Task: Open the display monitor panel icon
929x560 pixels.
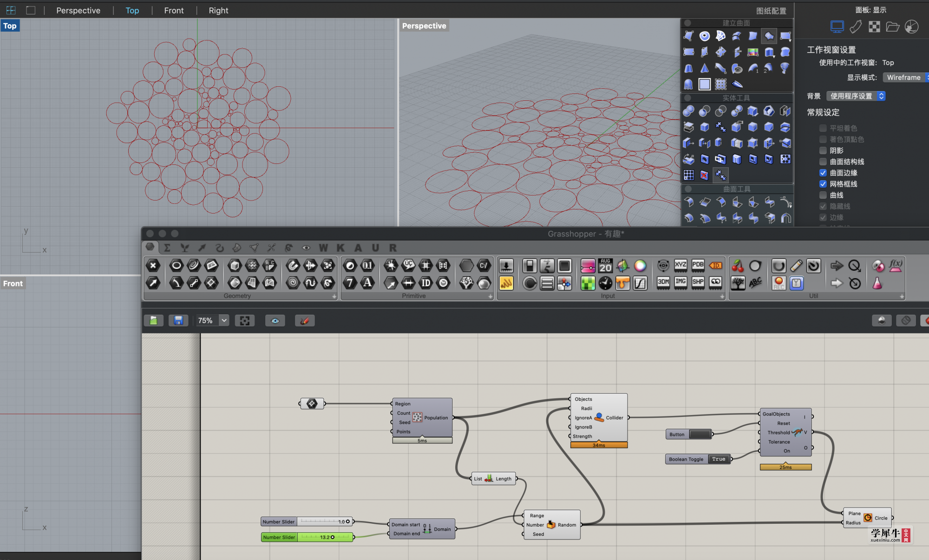Action: [x=837, y=27]
